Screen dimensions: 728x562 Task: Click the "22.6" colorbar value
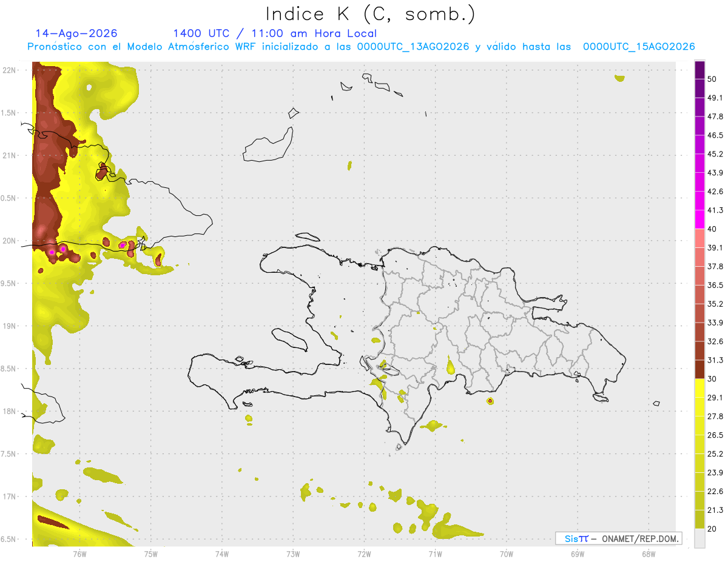click(x=715, y=492)
